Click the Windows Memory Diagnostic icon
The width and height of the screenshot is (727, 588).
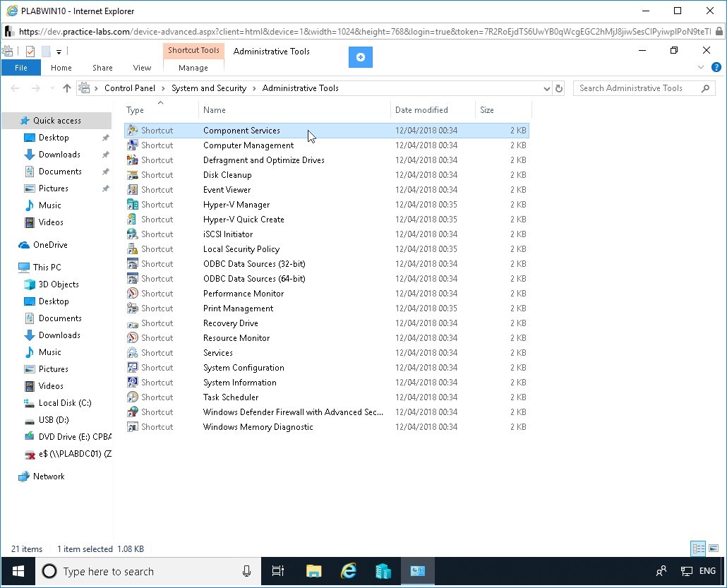(133, 427)
